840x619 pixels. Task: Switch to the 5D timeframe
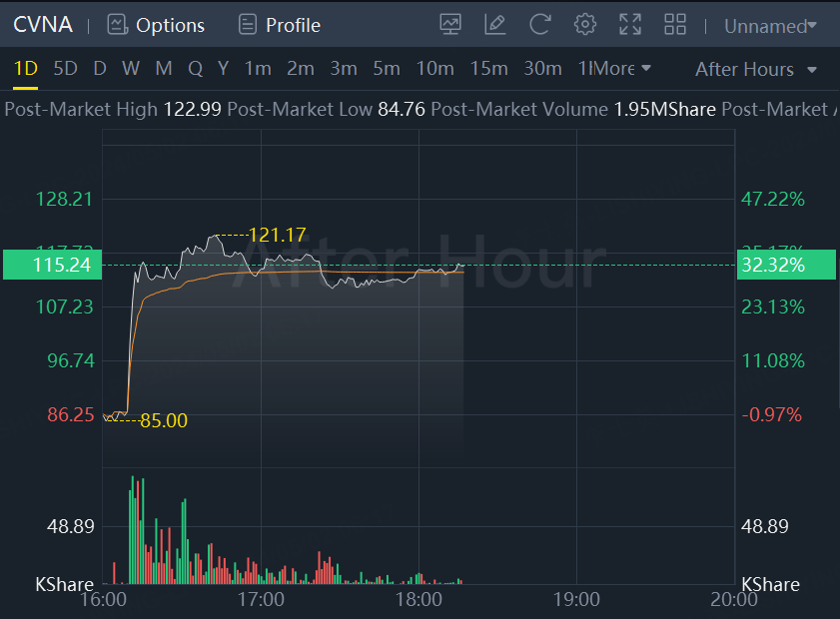coord(65,69)
